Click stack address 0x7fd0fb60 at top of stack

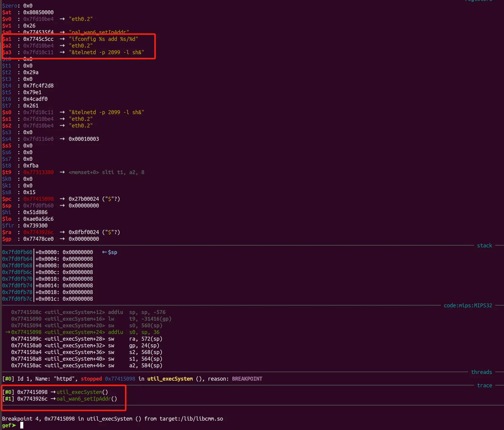coord(17,252)
